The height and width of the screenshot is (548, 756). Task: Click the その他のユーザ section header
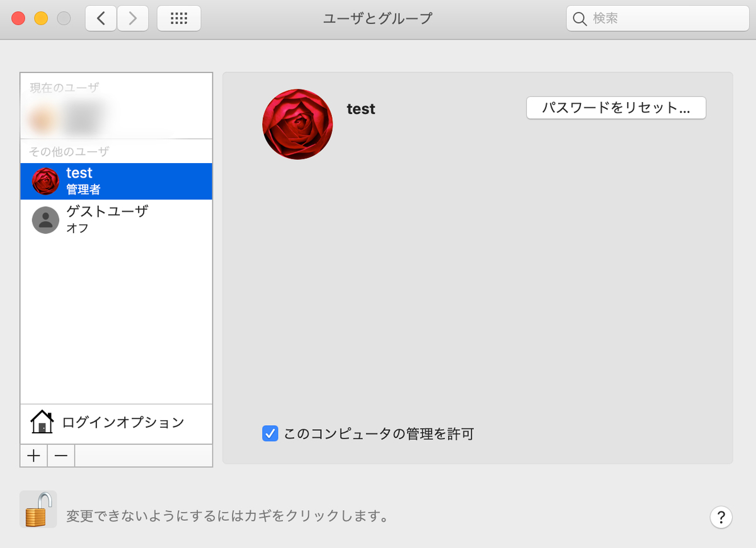click(69, 152)
